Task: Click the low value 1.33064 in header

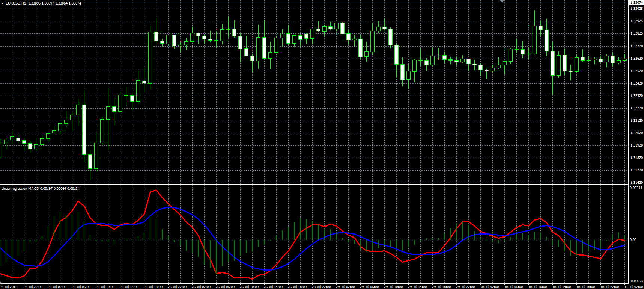Action: [x=61, y=3]
